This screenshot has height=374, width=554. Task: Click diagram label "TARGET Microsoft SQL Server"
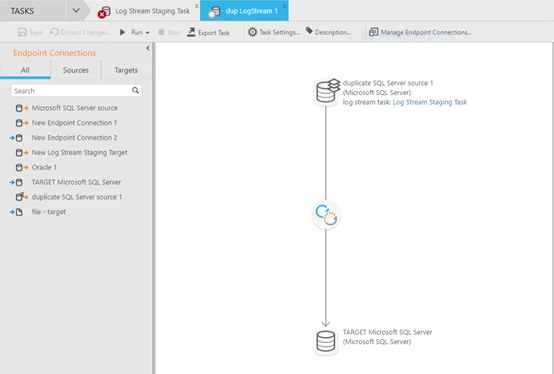388,332
